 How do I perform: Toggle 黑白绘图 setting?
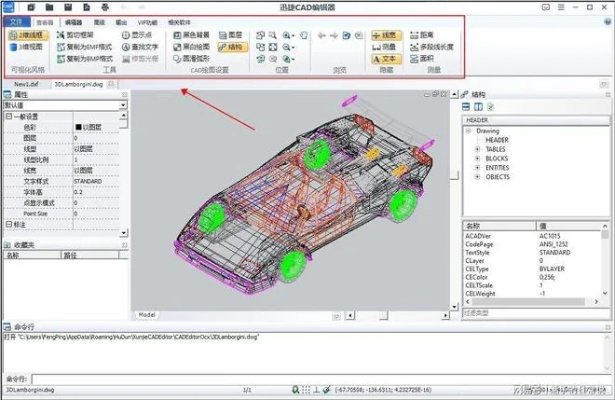[x=191, y=47]
